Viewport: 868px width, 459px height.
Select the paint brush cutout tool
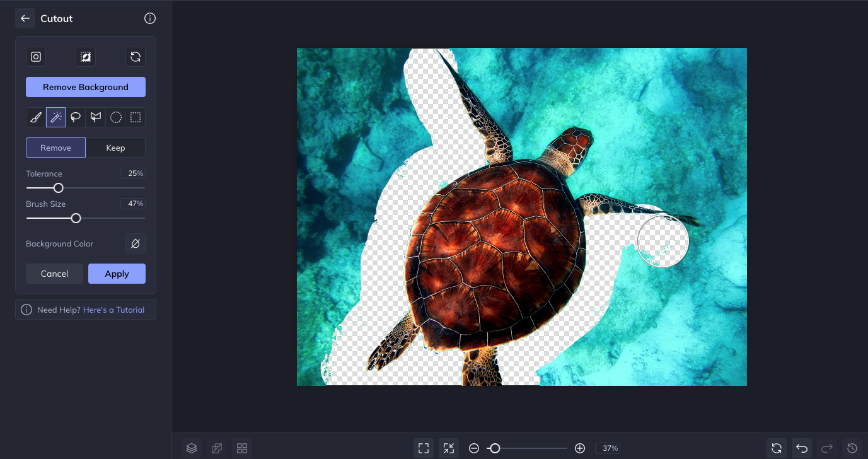[x=36, y=117]
